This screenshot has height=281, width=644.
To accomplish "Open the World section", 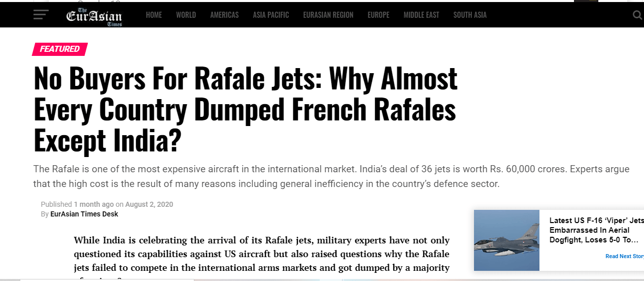I will click(x=186, y=15).
